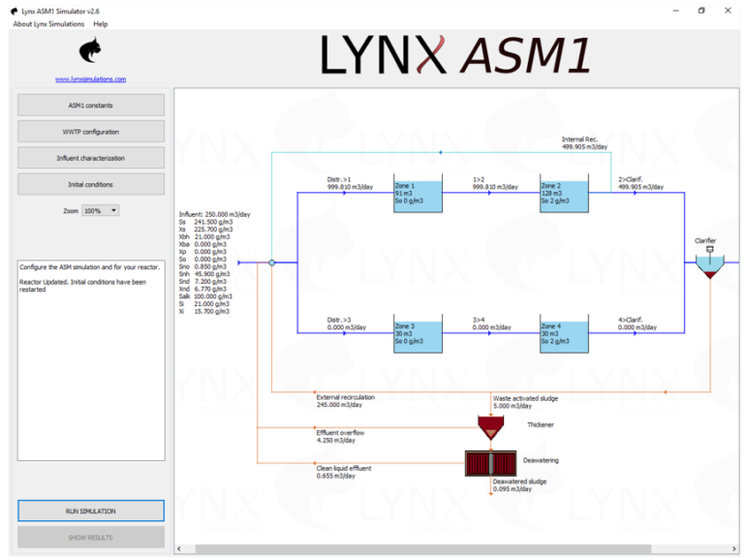Click the Clarifier unit icon
744x560 pixels.
coord(710,264)
